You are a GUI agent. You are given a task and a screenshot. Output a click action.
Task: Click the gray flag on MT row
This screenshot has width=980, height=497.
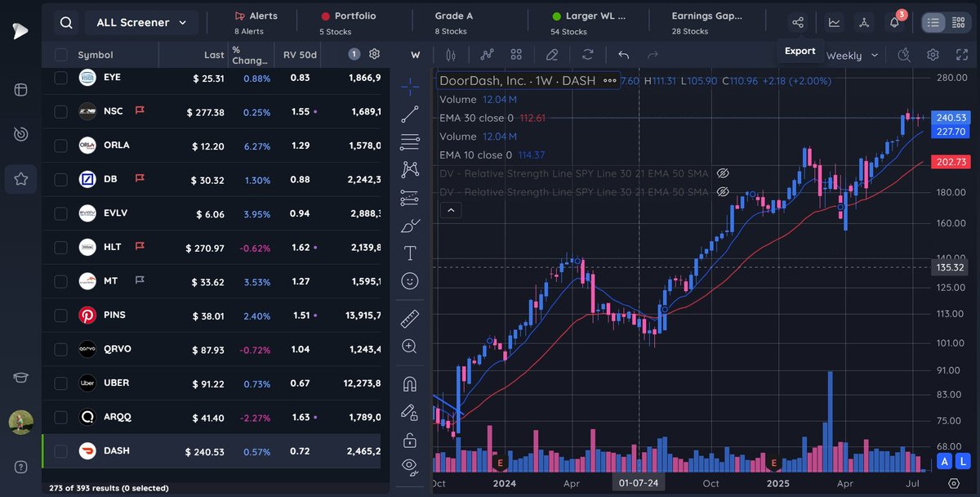click(x=140, y=280)
